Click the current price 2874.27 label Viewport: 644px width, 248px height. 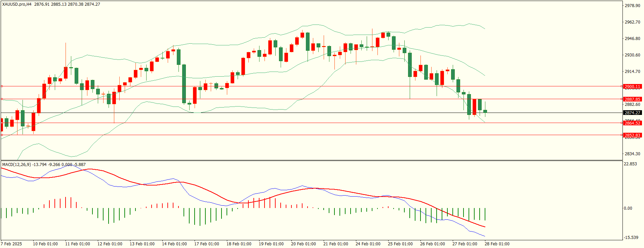coord(632,113)
